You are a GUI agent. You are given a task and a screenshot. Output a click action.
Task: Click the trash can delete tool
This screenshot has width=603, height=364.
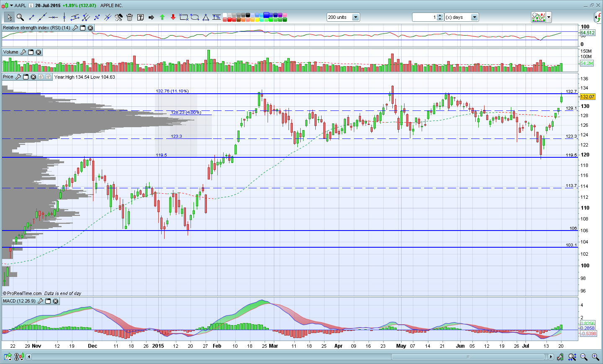click(129, 17)
